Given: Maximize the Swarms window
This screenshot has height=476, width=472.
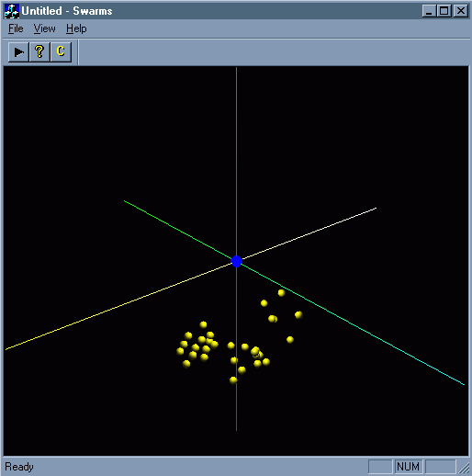Looking at the screenshot, I should [x=444, y=11].
